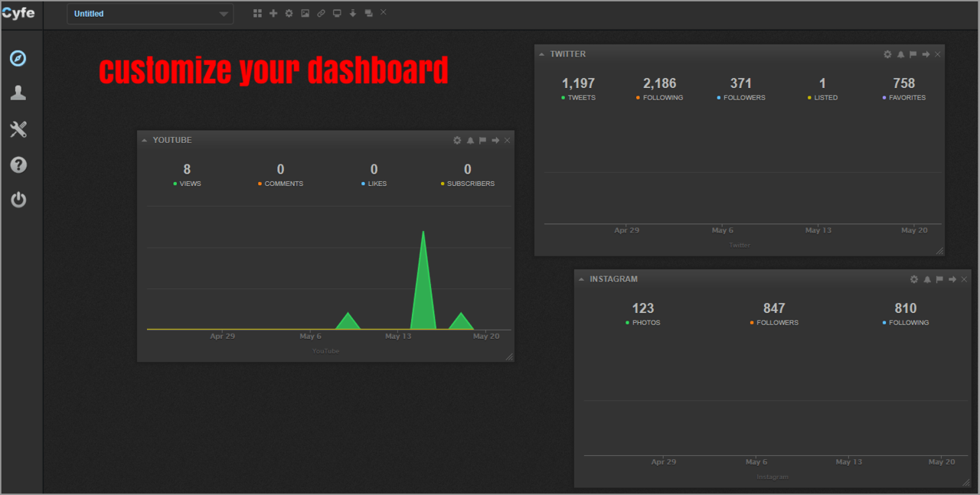The image size is (980, 495).
Task: Toggle the FAVORITES series in Twitter widget
Action: pos(904,98)
